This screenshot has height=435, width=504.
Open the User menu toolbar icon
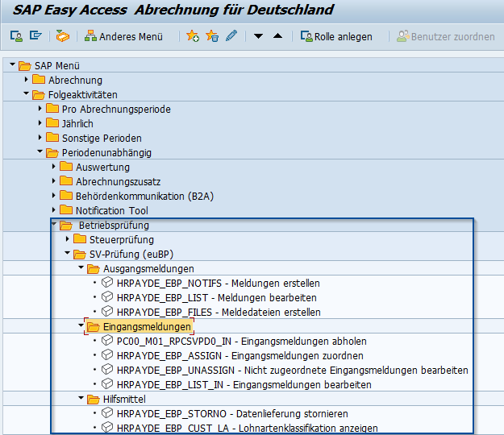16,36
